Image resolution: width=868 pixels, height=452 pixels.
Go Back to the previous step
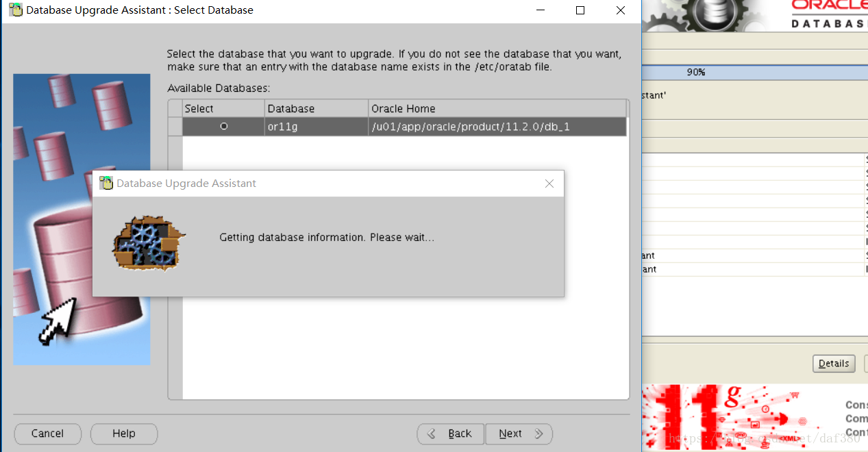coord(451,434)
